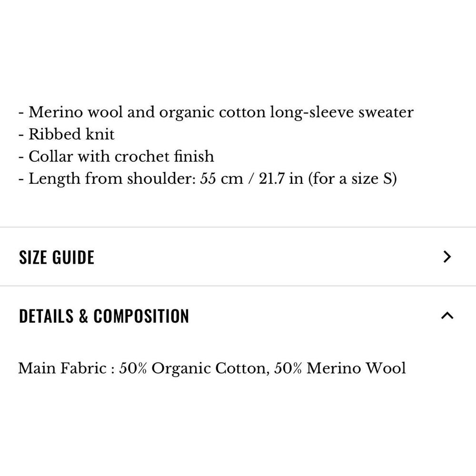The image size is (476, 476).
Task: Expand Size Guide with right chevron arrow
Action: click(447, 257)
